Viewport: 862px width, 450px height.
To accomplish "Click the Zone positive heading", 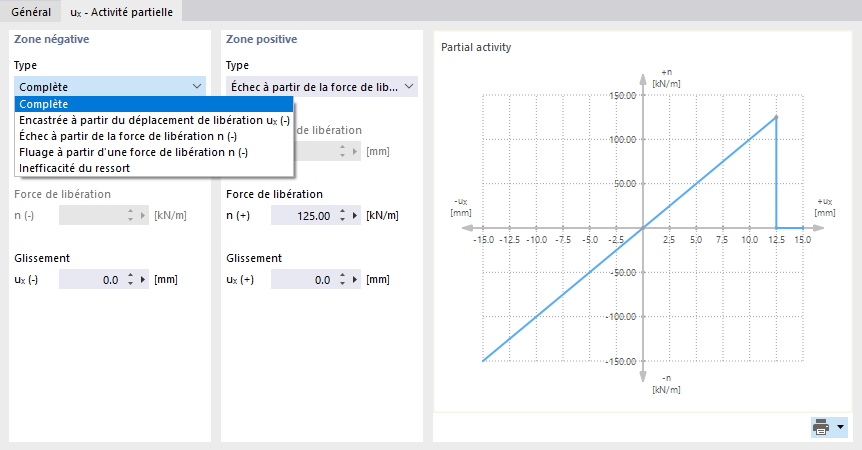I will click(x=262, y=39).
